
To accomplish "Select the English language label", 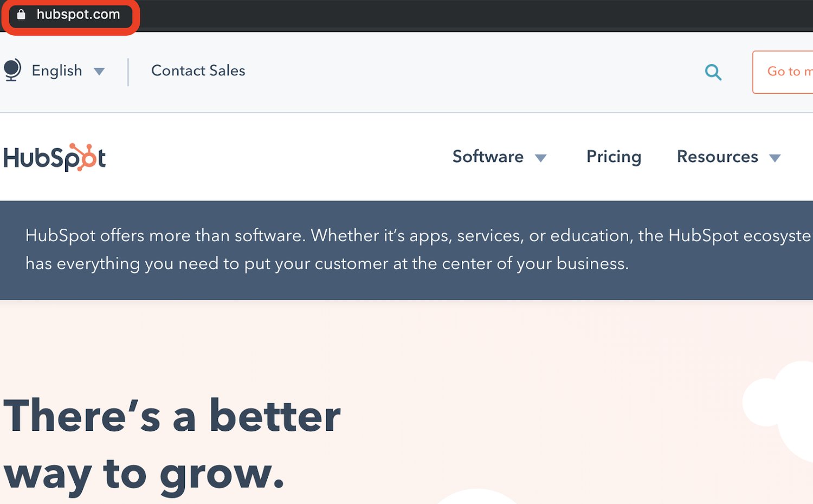I will tap(57, 70).
